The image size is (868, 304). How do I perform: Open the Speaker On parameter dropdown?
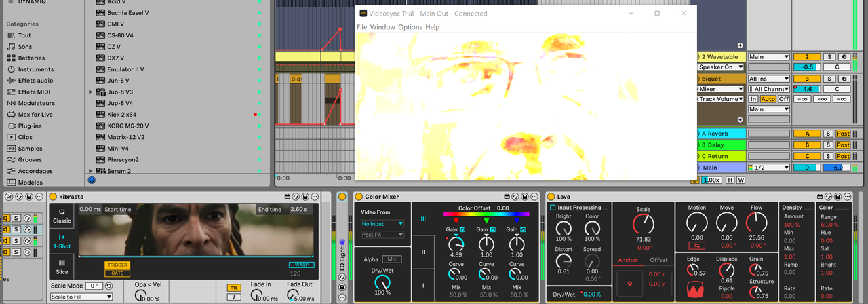[x=721, y=67]
